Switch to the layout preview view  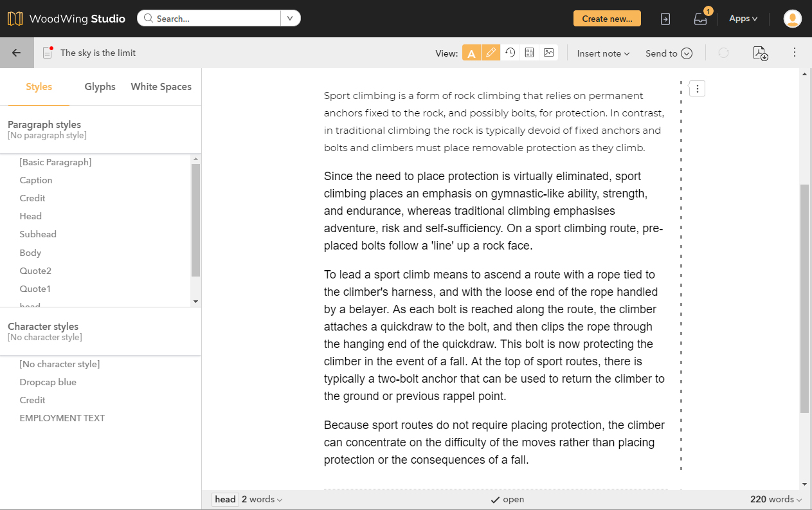click(529, 53)
